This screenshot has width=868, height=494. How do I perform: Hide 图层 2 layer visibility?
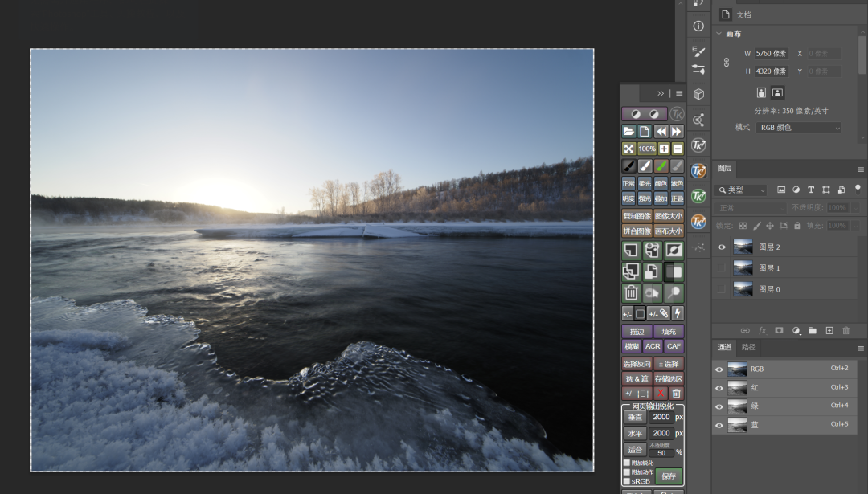click(x=721, y=247)
